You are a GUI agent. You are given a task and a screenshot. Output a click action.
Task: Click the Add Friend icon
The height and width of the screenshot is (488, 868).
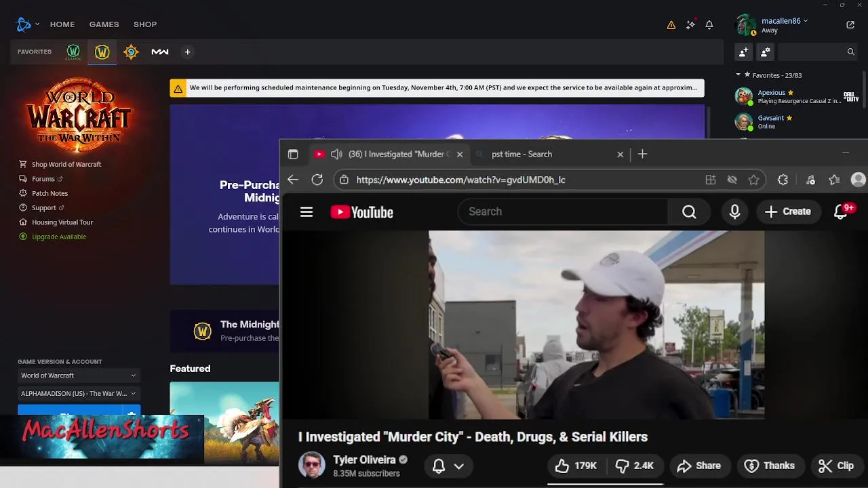point(744,52)
